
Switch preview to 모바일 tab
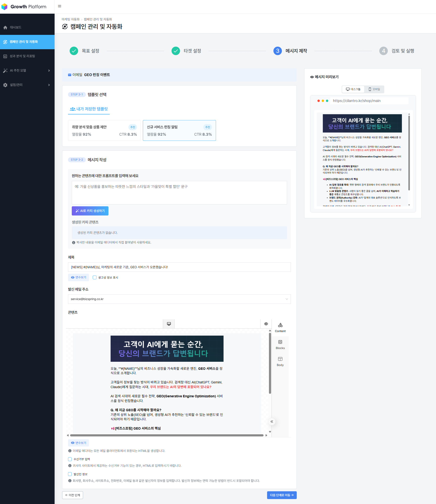[374, 89]
